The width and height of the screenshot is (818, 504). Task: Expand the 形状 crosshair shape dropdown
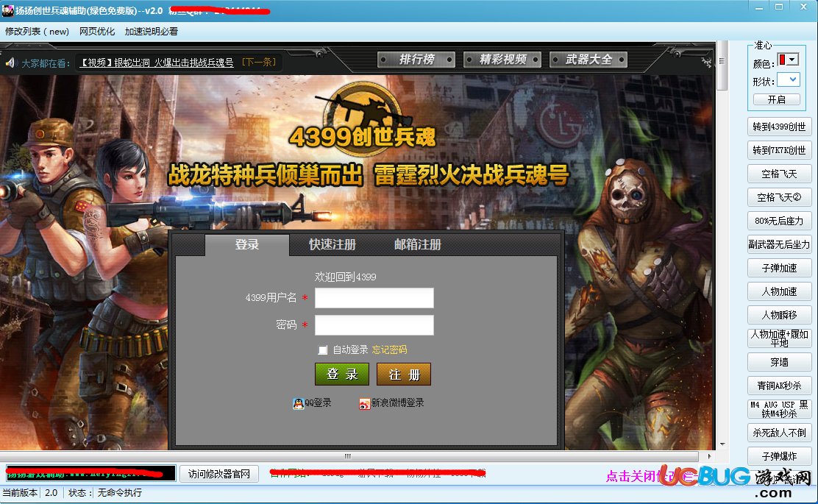click(x=788, y=80)
